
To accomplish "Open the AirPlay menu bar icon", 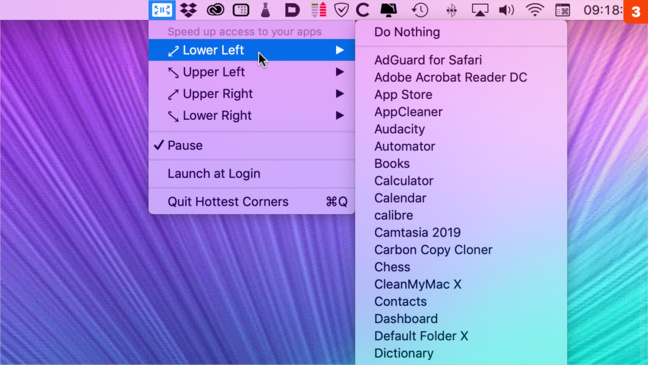I will [479, 10].
